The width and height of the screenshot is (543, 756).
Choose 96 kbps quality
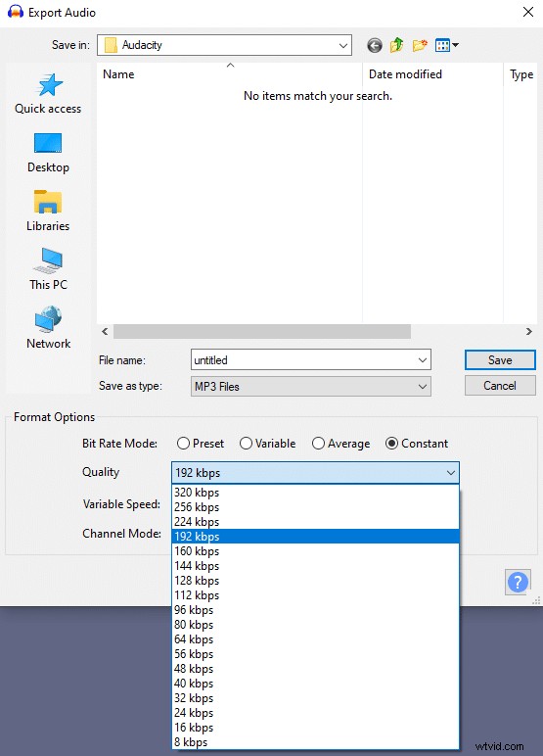315,610
